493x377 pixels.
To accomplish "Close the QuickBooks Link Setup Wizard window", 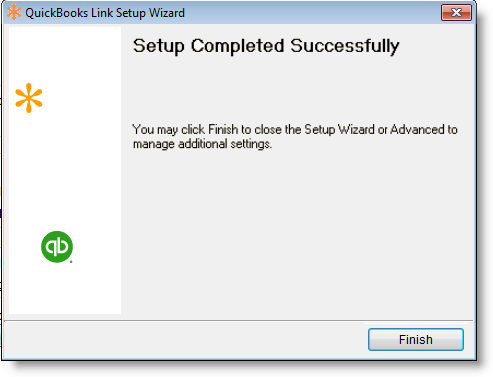I will 456,13.
